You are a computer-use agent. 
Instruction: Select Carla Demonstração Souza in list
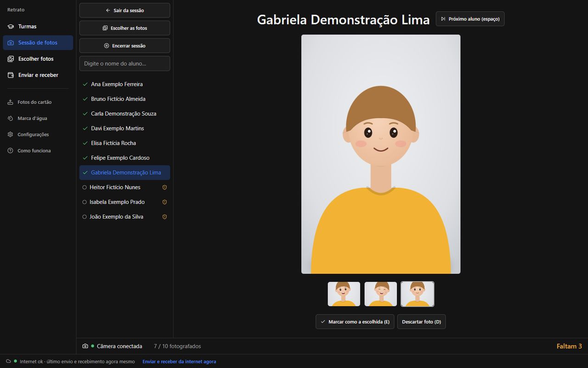124,114
